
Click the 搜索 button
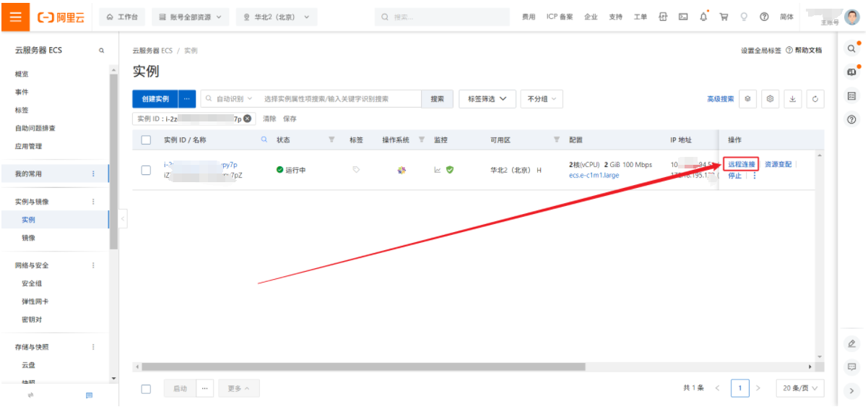(x=438, y=99)
